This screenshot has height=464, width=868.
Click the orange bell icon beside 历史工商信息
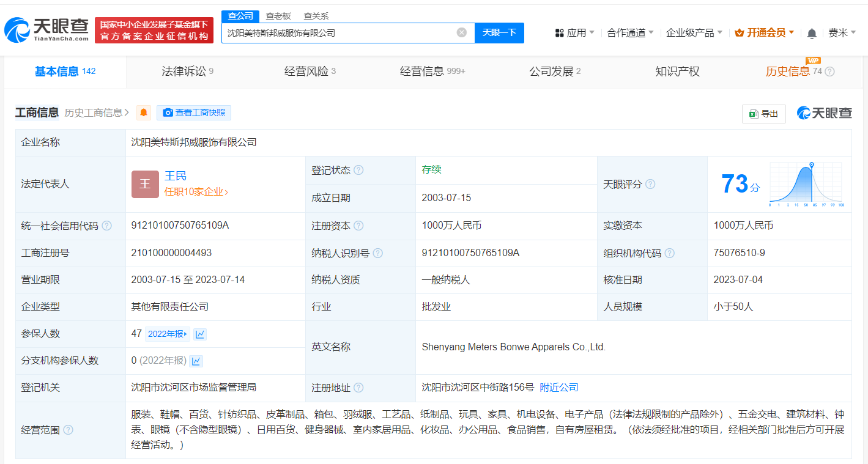pos(143,112)
